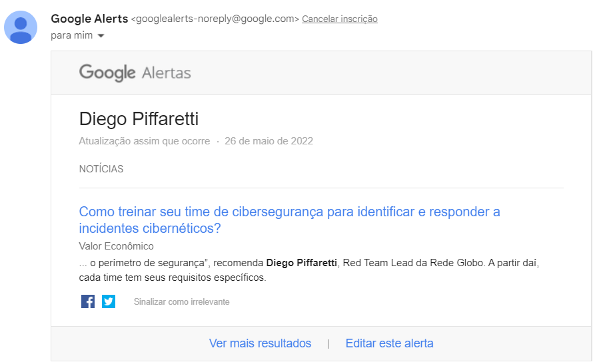Click the 'NOTÍCIAS' section label

point(101,169)
